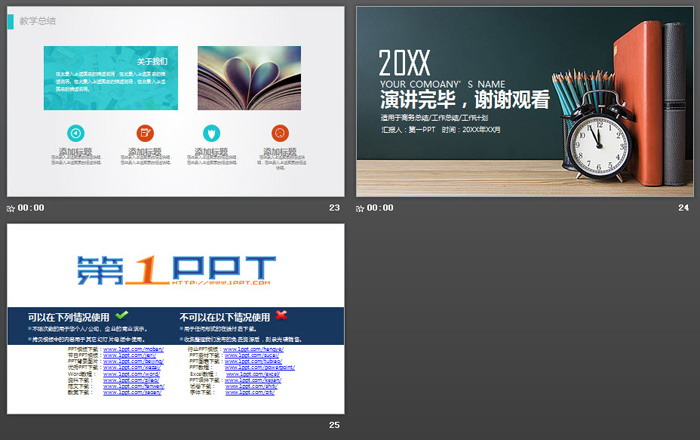Image resolution: width=700 pixels, height=440 pixels.
Task: Click the teal 关于我们 box on slide 23
Action: (111, 78)
